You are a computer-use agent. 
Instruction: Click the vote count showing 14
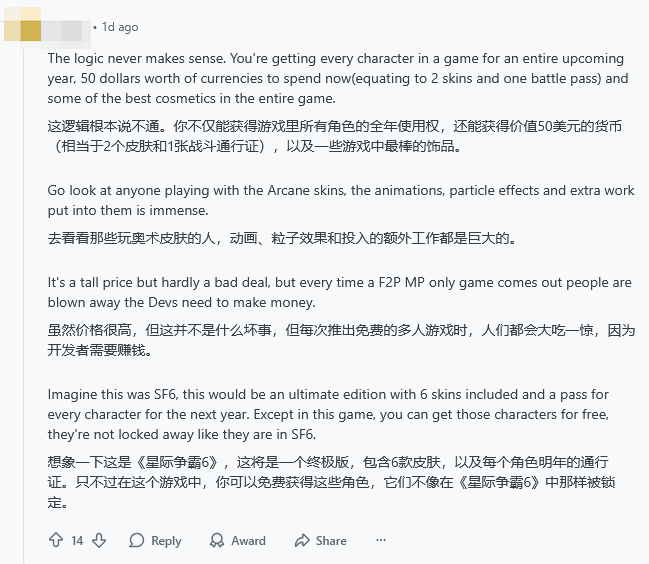pyautogui.click(x=77, y=540)
